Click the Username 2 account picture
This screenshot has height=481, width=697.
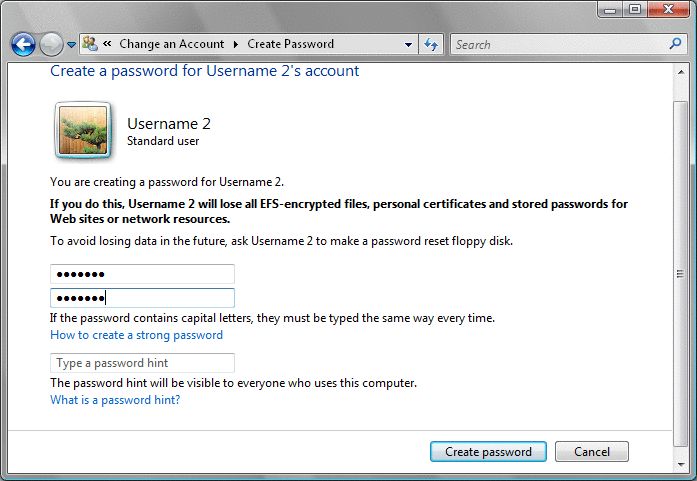tap(82, 131)
